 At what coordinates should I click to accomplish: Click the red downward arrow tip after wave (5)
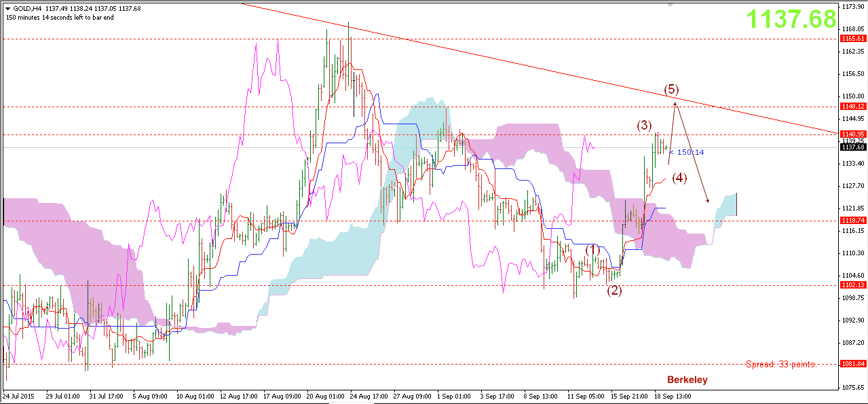click(708, 202)
